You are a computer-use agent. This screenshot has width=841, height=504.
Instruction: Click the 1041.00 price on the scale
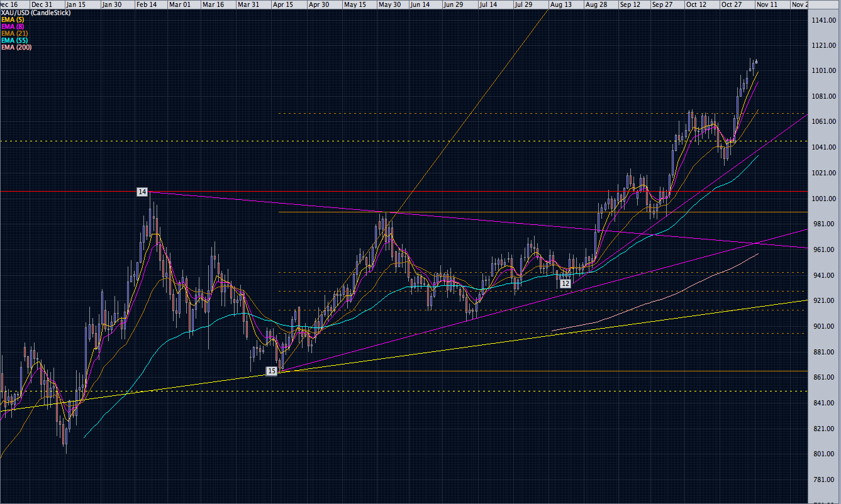point(823,147)
